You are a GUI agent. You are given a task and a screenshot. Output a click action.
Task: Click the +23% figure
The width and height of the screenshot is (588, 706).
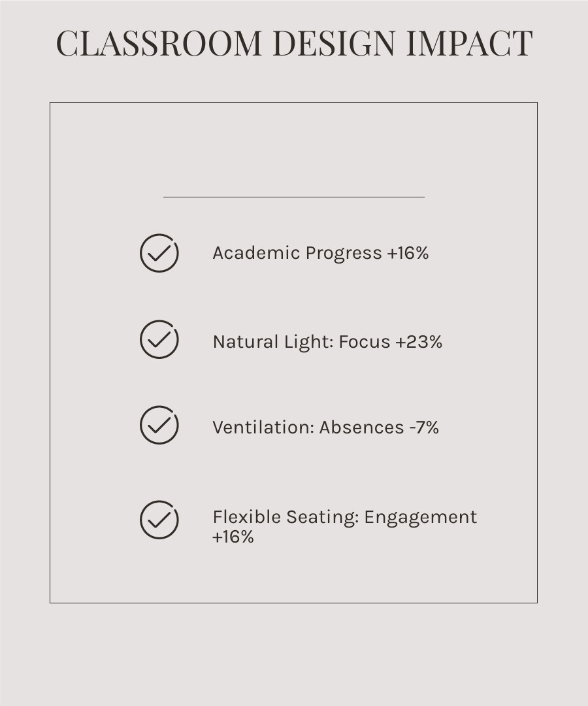point(419,342)
